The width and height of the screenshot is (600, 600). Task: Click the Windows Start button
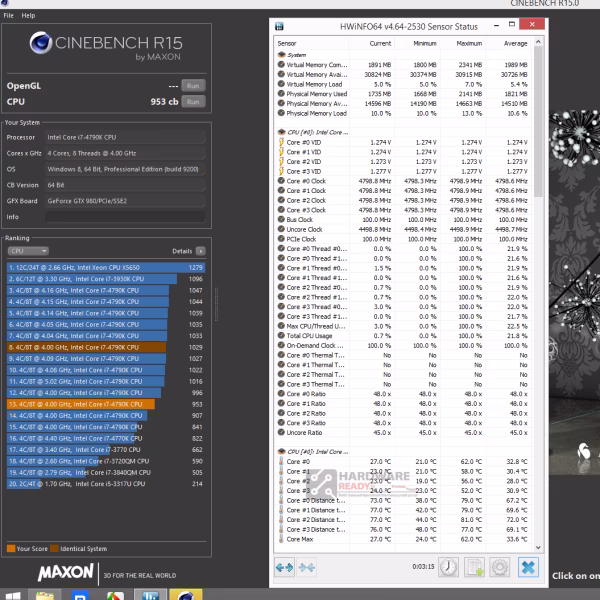click(13, 596)
